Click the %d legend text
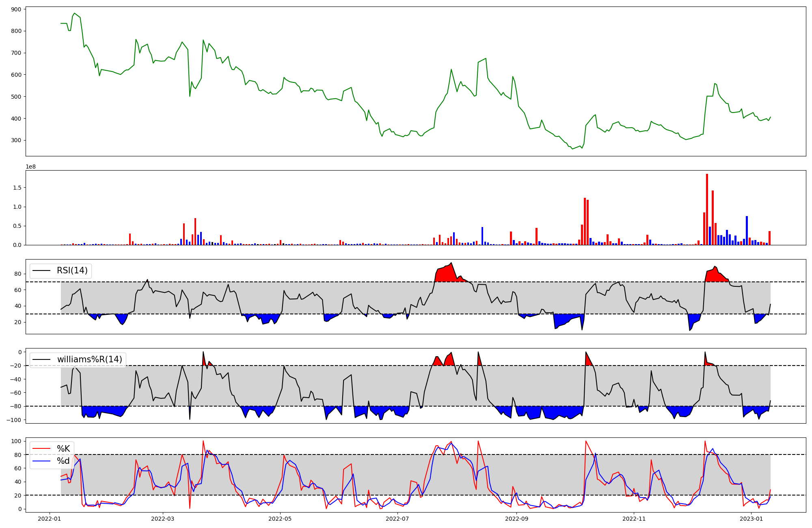812x528 pixels. [63, 461]
